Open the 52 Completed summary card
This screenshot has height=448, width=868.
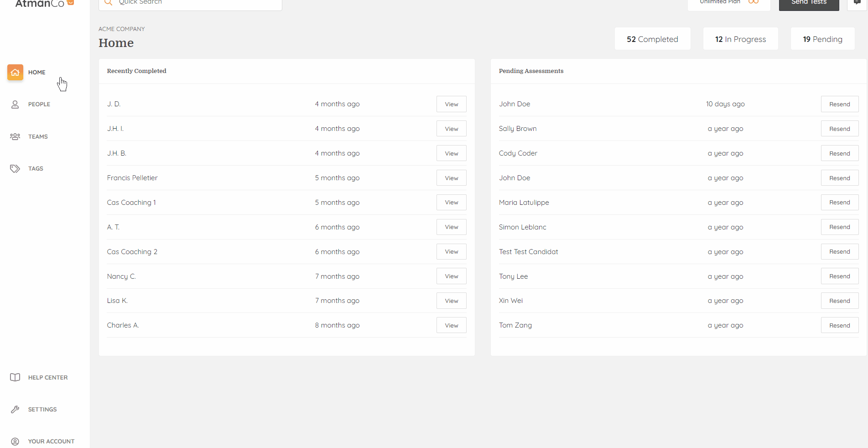tap(652, 39)
